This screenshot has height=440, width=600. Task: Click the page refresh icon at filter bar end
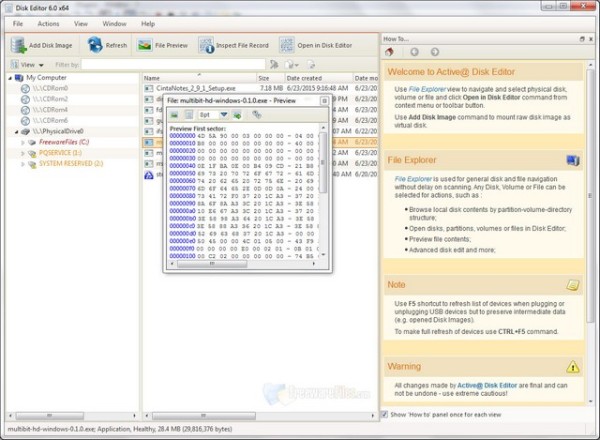point(311,65)
